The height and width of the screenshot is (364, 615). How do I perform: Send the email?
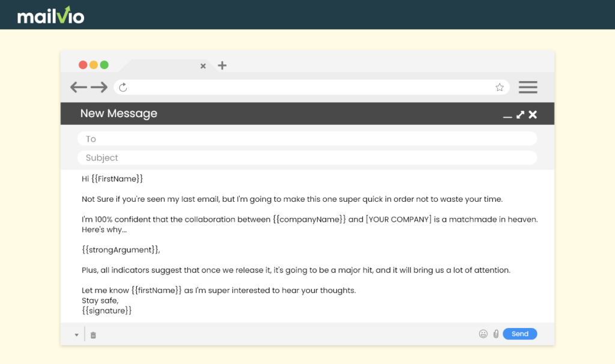tap(520, 334)
